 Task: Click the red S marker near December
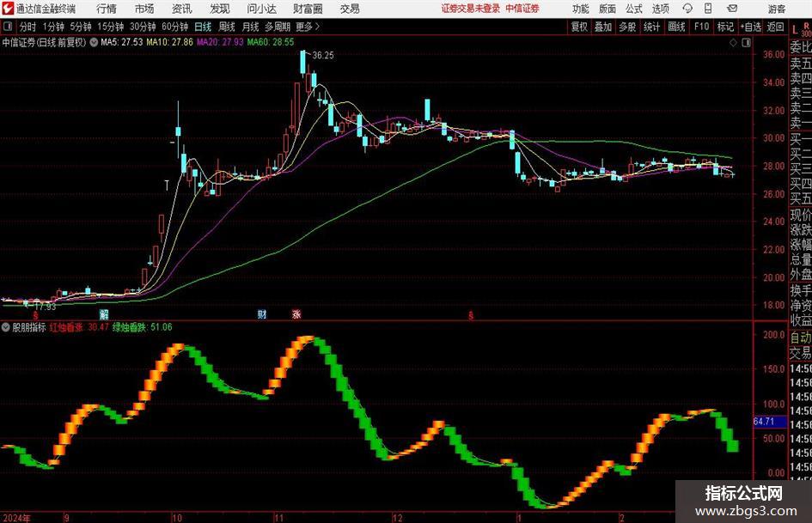471,315
